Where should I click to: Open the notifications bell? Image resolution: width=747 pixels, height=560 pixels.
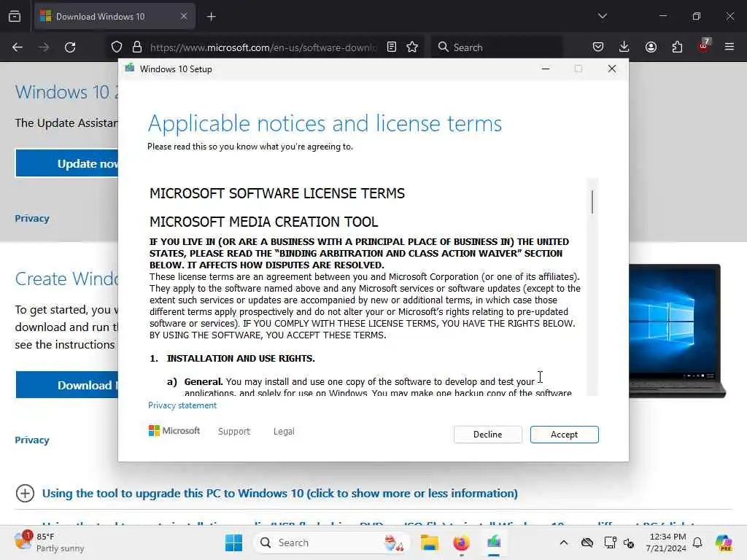point(697,542)
